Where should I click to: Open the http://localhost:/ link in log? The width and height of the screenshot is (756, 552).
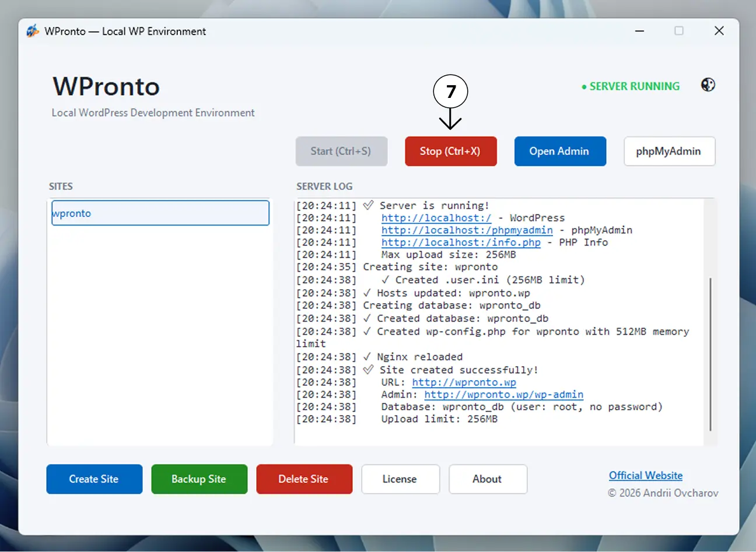436,218
